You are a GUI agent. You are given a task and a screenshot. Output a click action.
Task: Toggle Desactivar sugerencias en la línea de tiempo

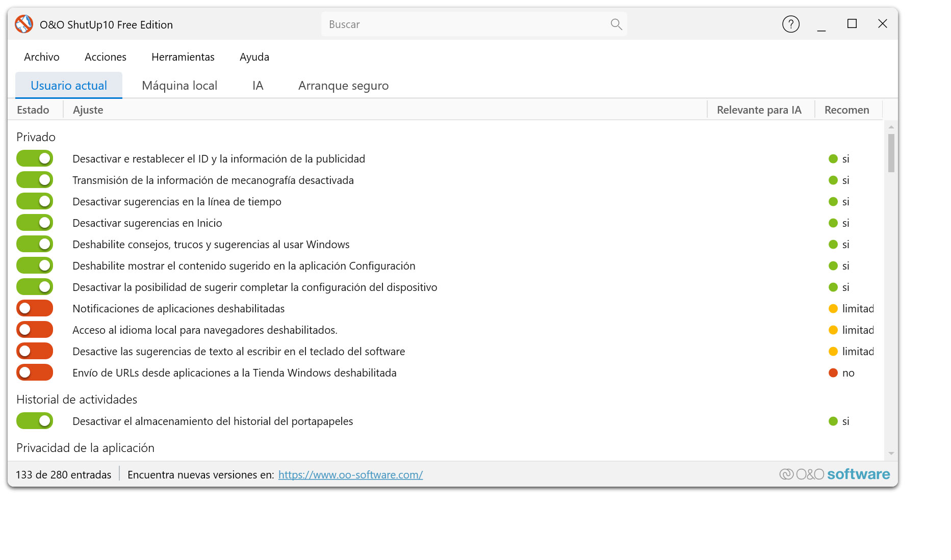click(35, 201)
